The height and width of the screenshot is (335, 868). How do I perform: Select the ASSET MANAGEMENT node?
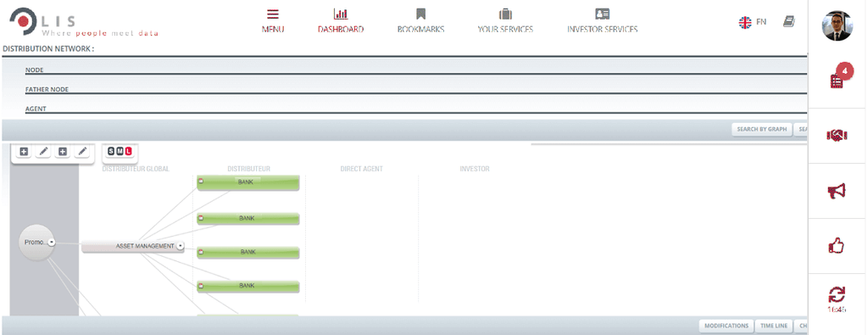[133, 246]
